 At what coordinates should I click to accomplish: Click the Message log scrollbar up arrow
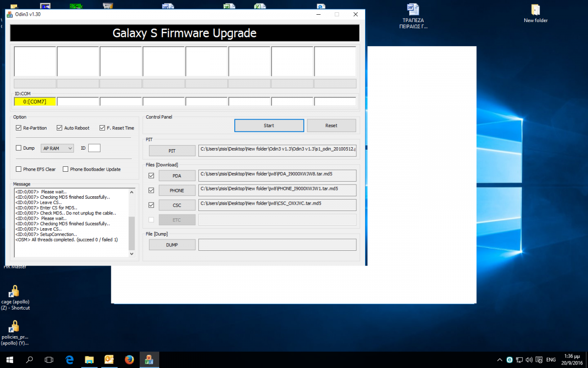click(x=131, y=192)
